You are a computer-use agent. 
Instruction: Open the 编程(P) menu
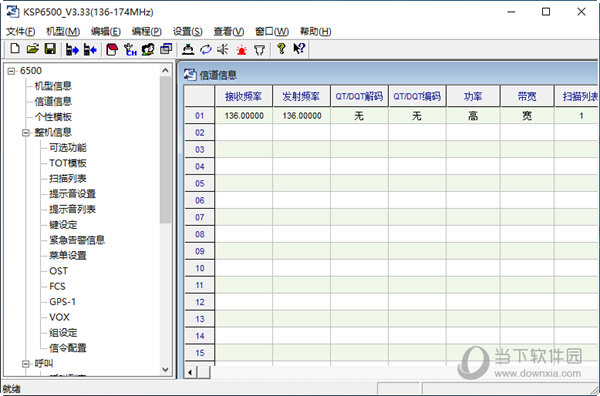pos(147,31)
